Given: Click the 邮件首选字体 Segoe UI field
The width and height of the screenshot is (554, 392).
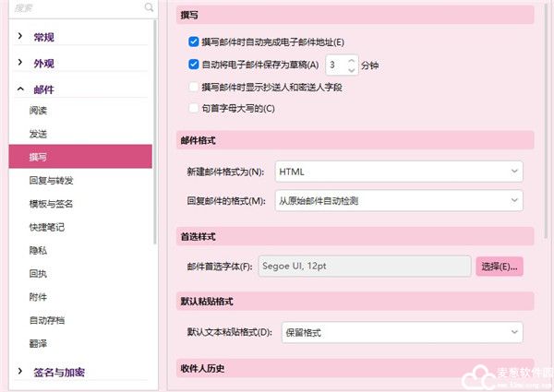Looking at the screenshot, I should point(365,267).
